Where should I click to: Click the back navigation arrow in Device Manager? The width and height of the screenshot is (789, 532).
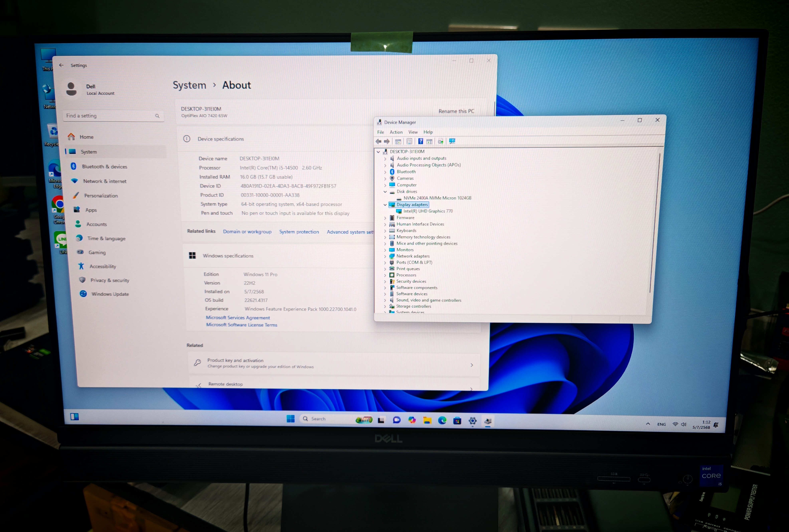(379, 142)
